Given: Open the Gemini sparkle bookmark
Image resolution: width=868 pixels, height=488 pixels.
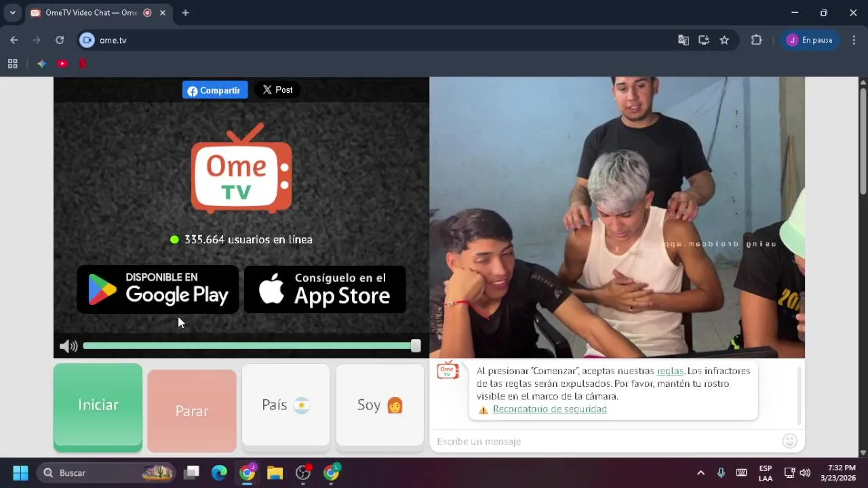Looking at the screenshot, I should (x=41, y=64).
